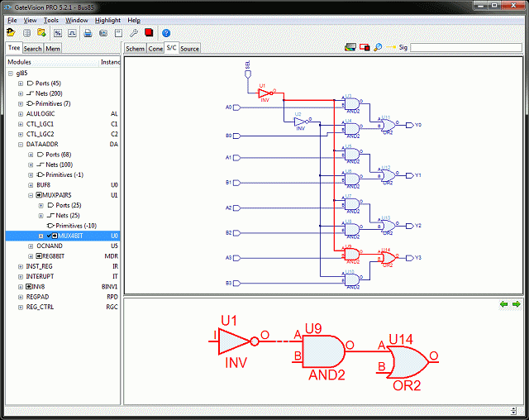Expand the MUX4BIT node
This screenshot has height=420, width=529.
[41, 236]
